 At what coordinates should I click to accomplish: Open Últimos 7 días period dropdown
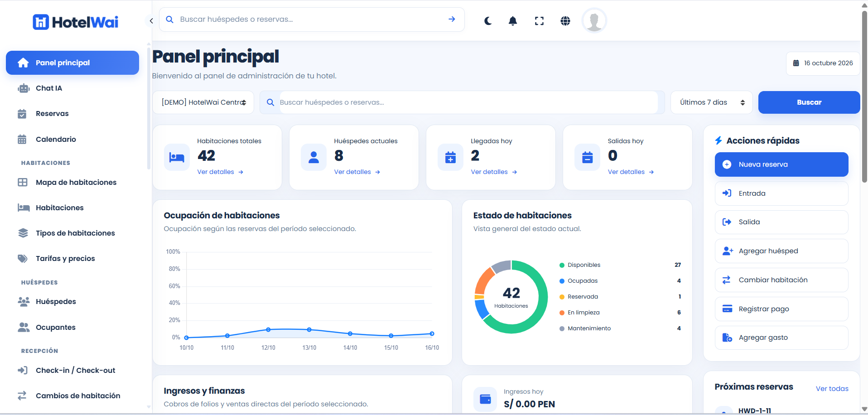coord(712,102)
